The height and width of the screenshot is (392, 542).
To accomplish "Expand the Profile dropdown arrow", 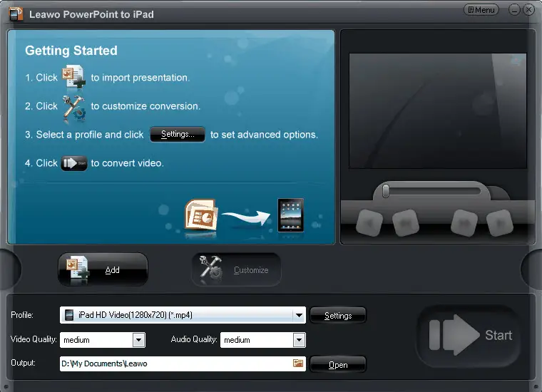I will tap(299, 315).
